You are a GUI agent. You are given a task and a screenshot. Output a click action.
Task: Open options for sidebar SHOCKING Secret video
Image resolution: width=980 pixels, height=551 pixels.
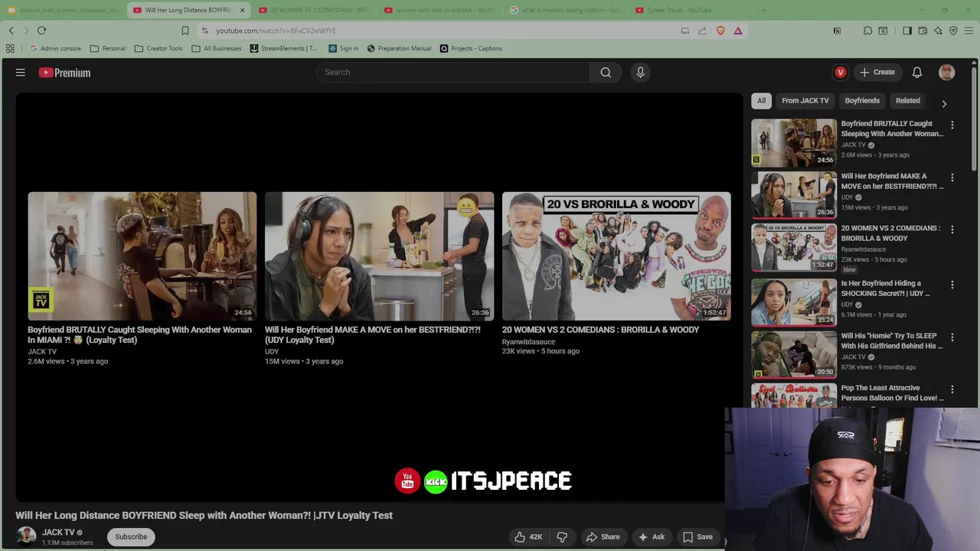(952, 285)
